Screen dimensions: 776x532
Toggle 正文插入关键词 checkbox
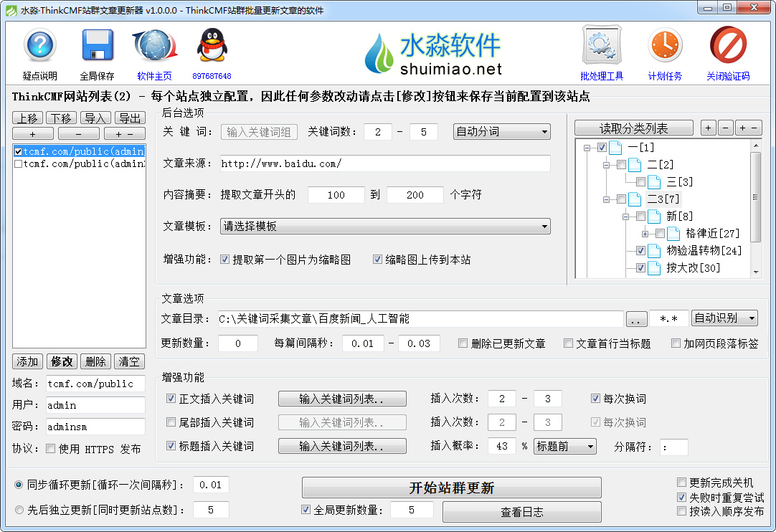[x=171, y=399]
